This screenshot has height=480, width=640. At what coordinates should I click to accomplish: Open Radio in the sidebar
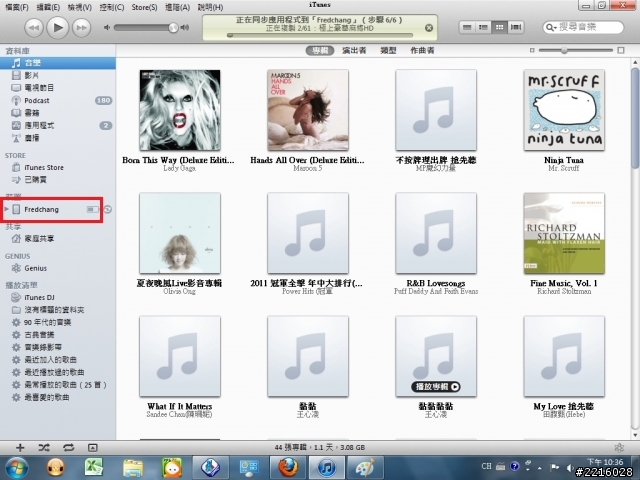coord(58,138)
